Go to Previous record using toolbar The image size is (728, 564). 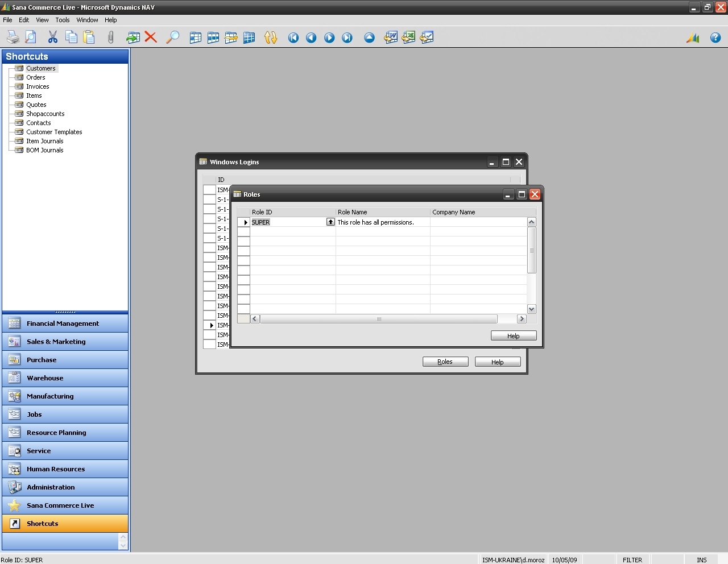[x=311, y=38]
